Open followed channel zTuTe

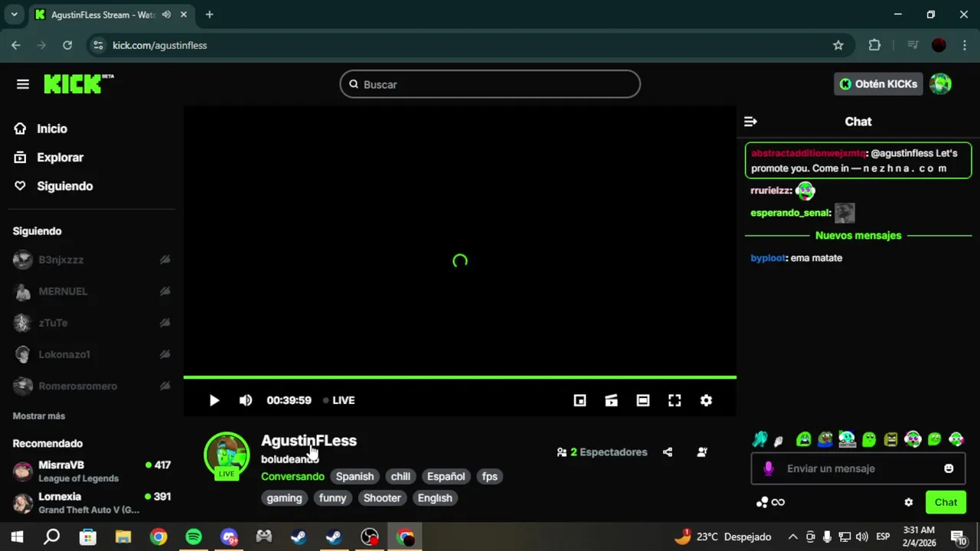coord(92,323)
